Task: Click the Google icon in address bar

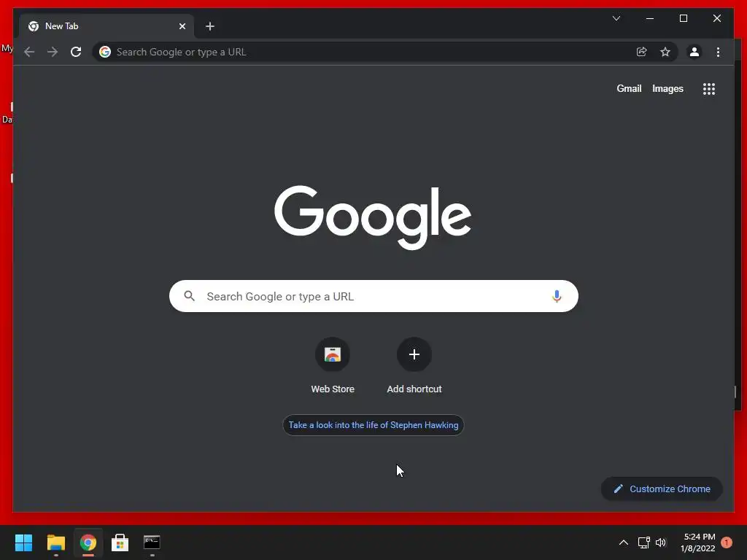Action: (105, 52)
